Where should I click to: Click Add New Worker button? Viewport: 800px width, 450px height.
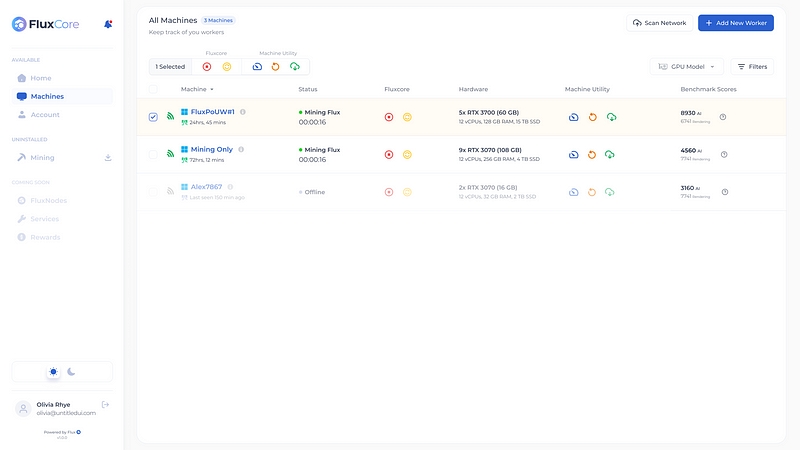point(736,23)
